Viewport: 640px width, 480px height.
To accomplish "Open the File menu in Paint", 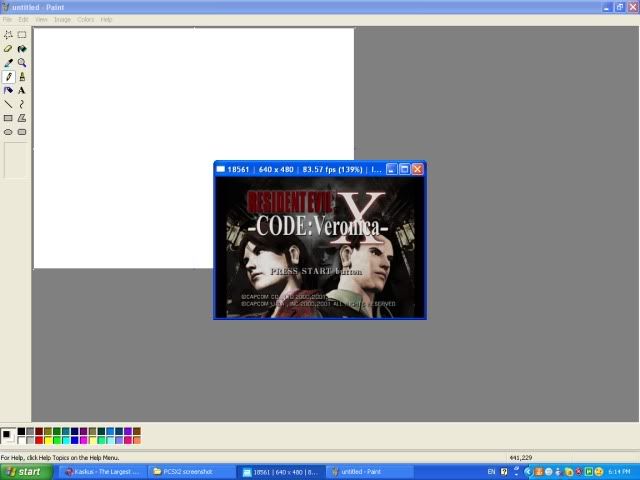I will point(7,20).
